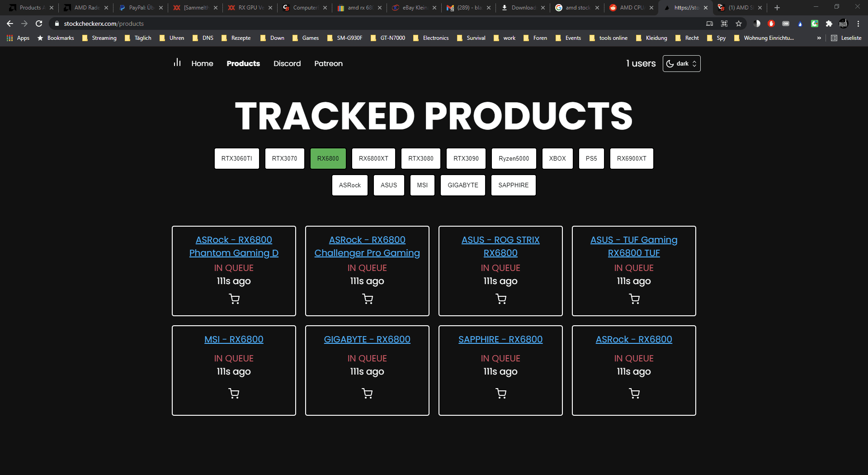Screen dimensions: 868x475
Task: Click the profile avatar in the toolbar
Action: (x=843, y=24)
